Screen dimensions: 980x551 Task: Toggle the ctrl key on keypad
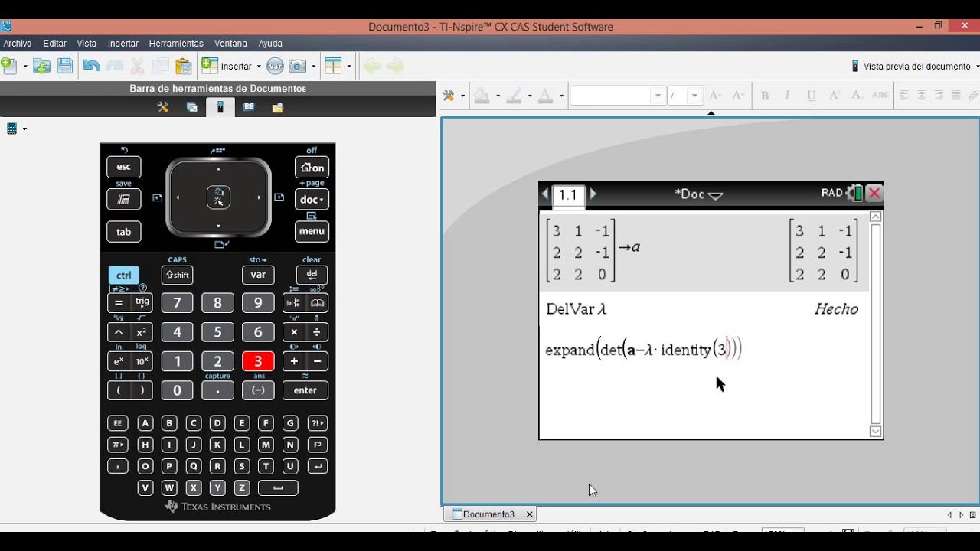124,275
